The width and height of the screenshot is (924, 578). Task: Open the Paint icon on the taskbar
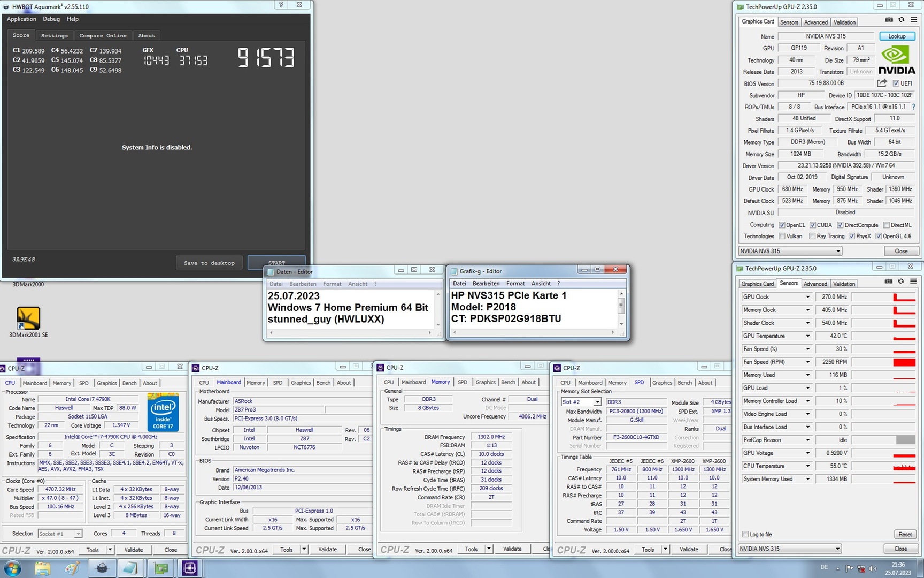coord(72,568)
